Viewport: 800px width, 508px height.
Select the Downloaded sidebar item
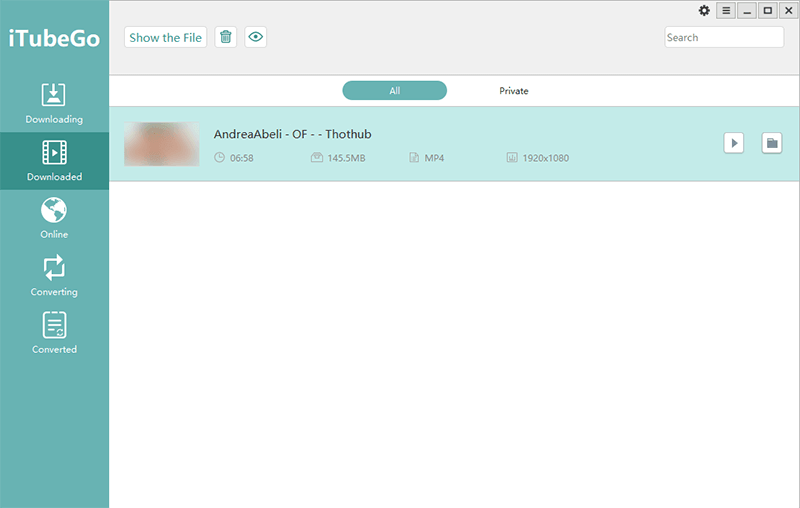[54, 161]
